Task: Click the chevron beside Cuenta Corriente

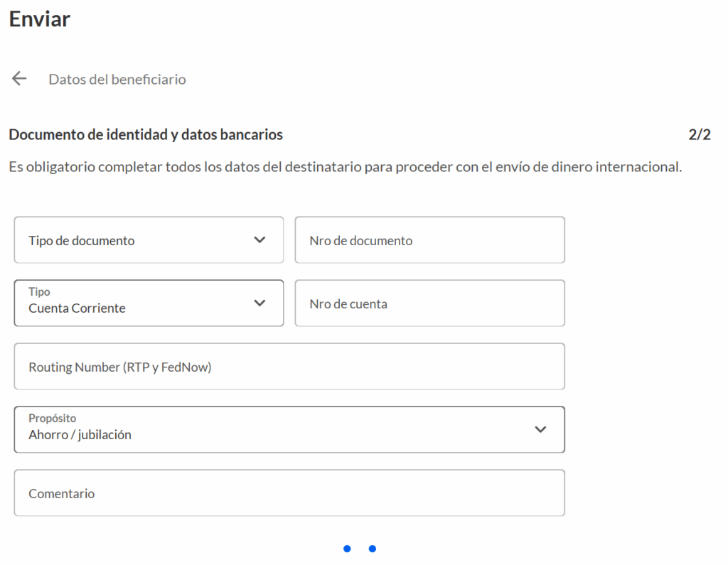Action: coord(259,303)
